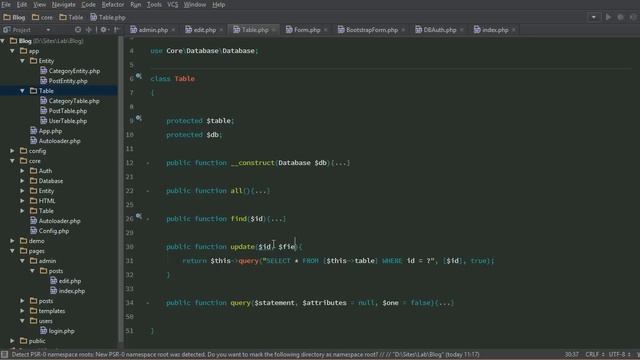Viewport: 640px width, 360px height.
Task: Open the File menu
Action: click(6, 4)
